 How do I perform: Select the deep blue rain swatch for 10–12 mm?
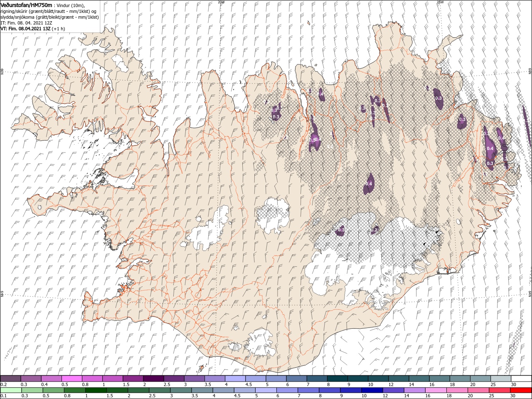pos(372,390)
